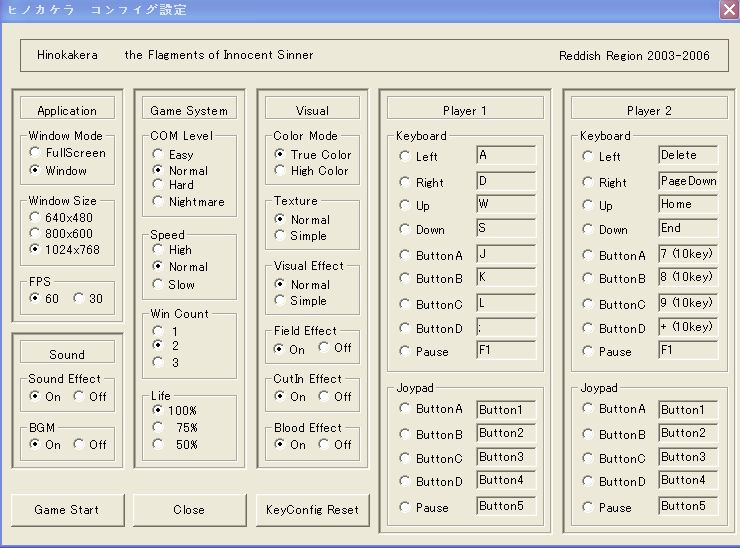The image size is (740, 548).
Task: Click Player 2 Left key field Delete
Action: click(688, 155)
